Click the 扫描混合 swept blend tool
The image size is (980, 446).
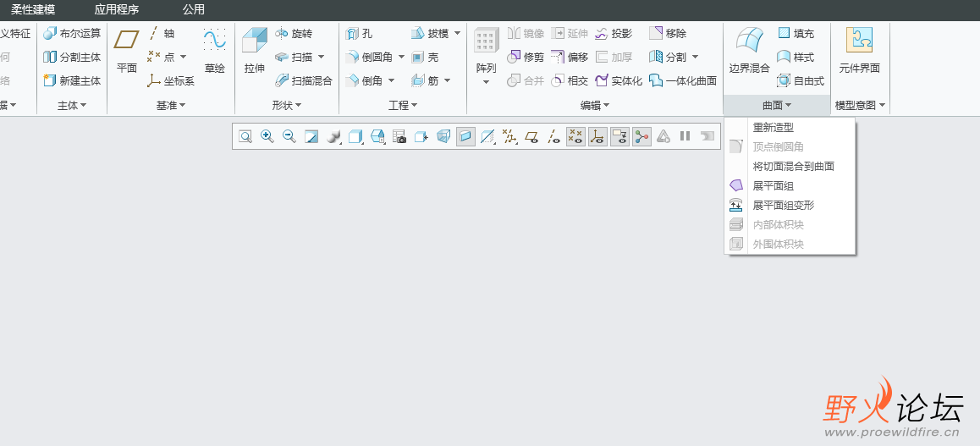coord(304,80)
